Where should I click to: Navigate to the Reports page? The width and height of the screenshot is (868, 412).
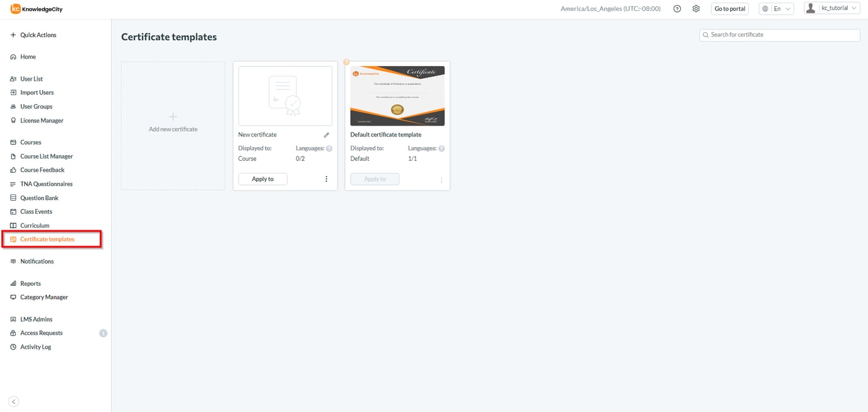tap(29, 283)
